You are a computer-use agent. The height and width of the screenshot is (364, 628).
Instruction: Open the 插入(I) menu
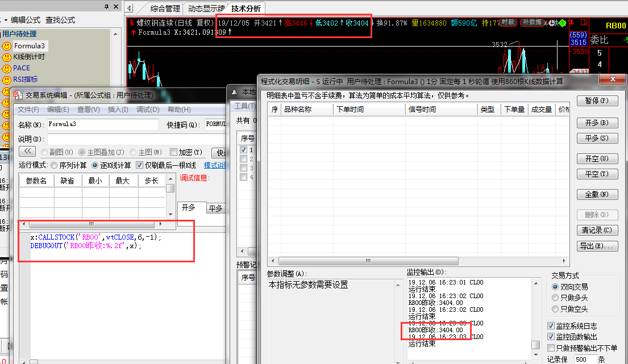coord(118,110)
